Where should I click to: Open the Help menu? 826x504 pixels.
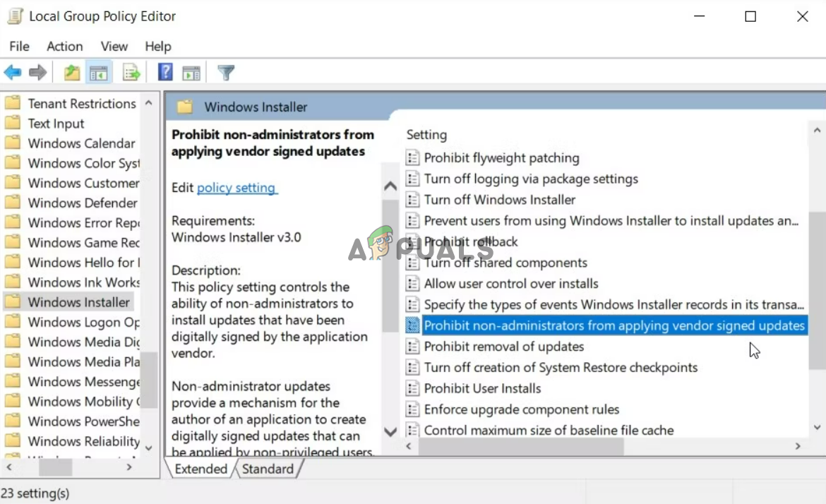click(158, 47)
